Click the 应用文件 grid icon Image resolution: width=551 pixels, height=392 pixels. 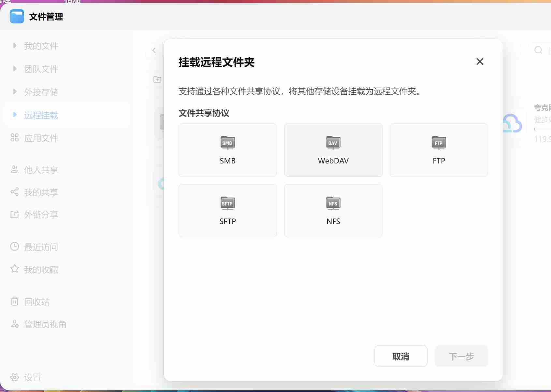pyautogui.click(x=15, y=138)
